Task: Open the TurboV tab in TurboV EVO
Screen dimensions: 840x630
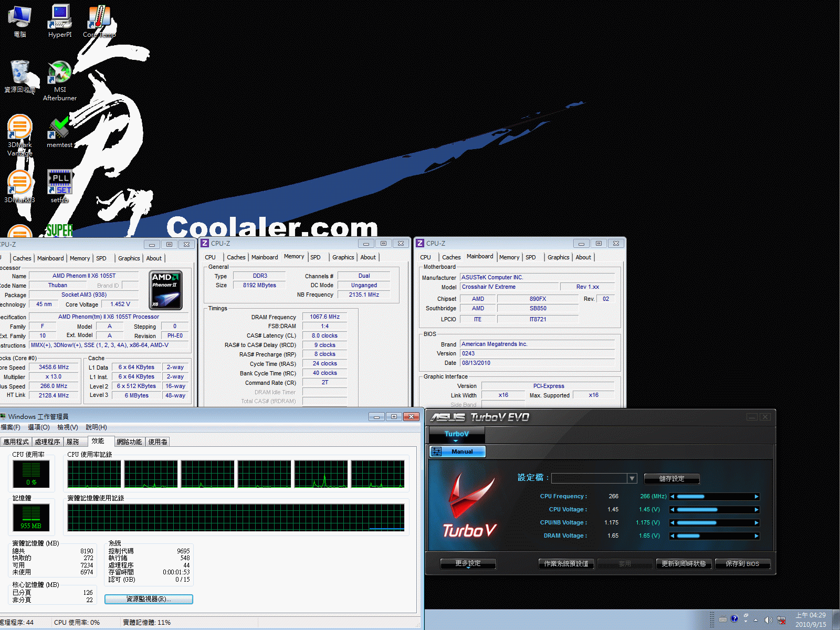Action: coord(457,434)
